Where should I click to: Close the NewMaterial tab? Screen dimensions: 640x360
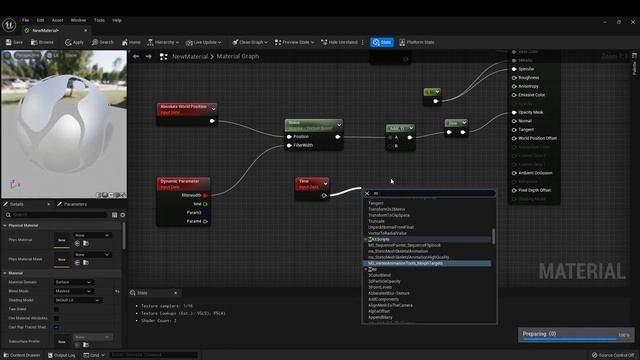[86, 30]
